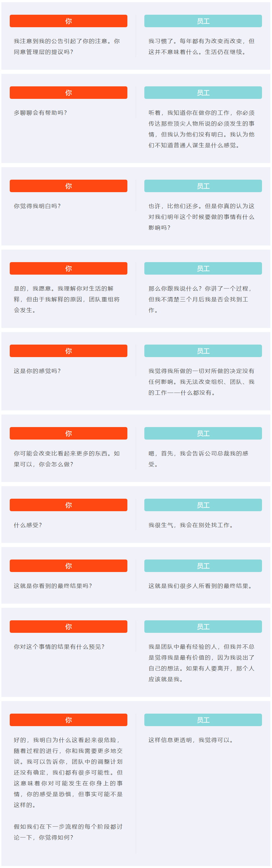This screenshot has height=868, width=272.
Task: Select the reply starting "也许，比他们还多"
Action: click(201, 217)
